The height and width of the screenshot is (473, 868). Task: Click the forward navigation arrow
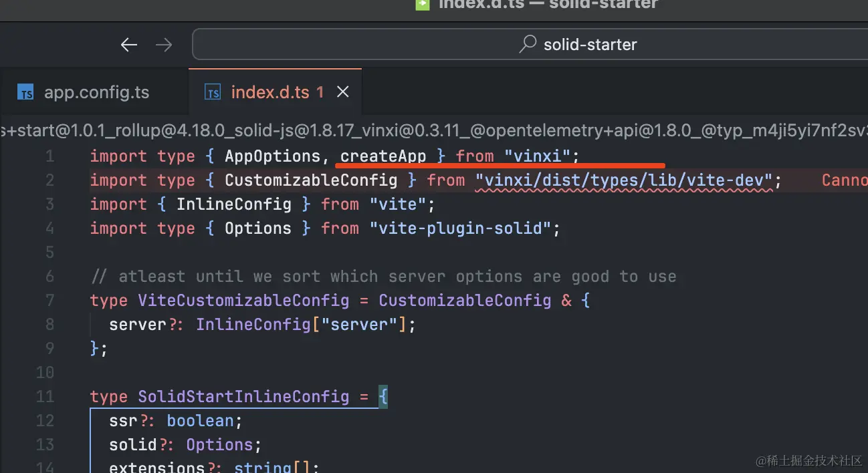[x=164, y=45]
